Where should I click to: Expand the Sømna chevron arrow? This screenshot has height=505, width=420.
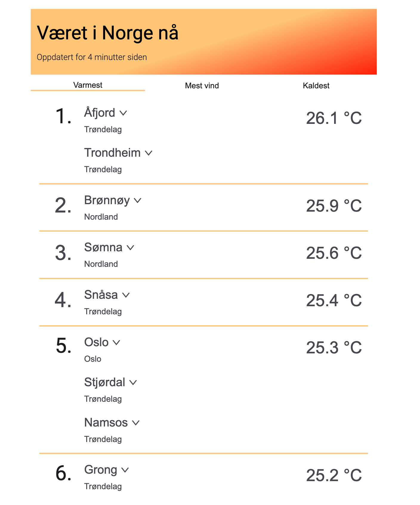pos(130,248)
